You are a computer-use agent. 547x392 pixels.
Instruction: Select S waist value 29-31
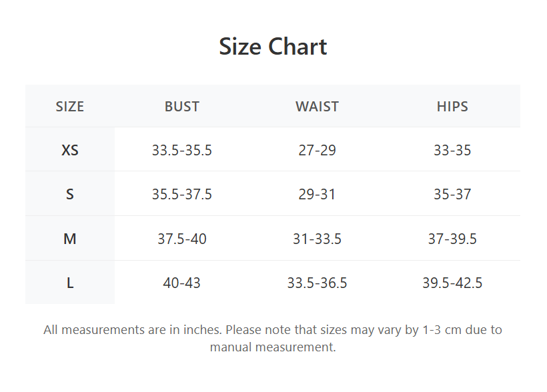(x=317, y=194)
